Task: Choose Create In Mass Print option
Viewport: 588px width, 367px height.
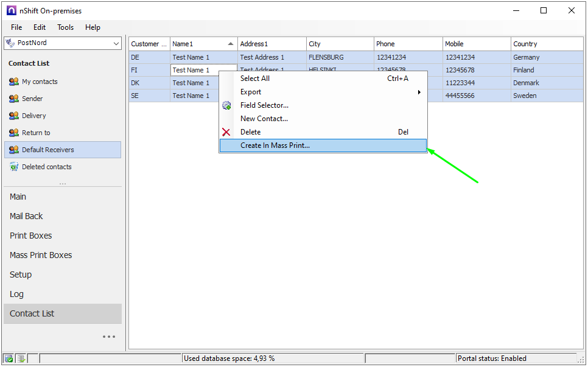Action: coord(275,145)
